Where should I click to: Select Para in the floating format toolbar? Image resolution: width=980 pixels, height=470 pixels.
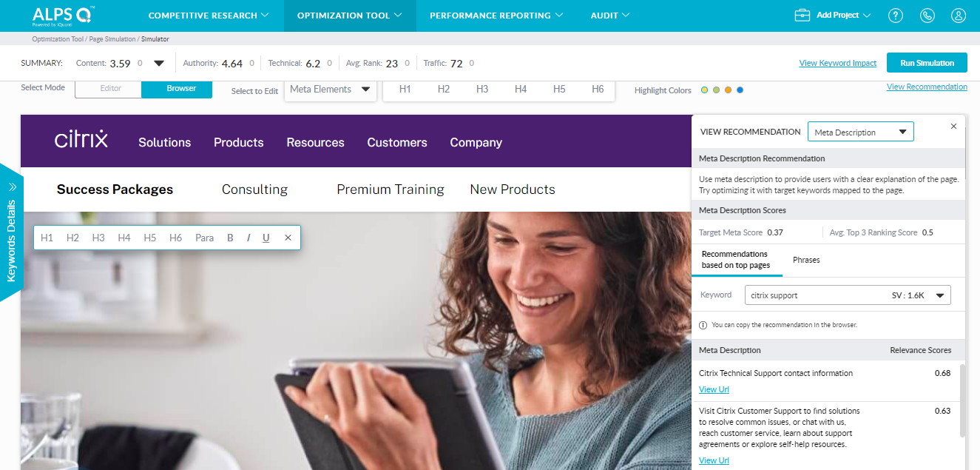pyautogui.click(x=205, y=238)
